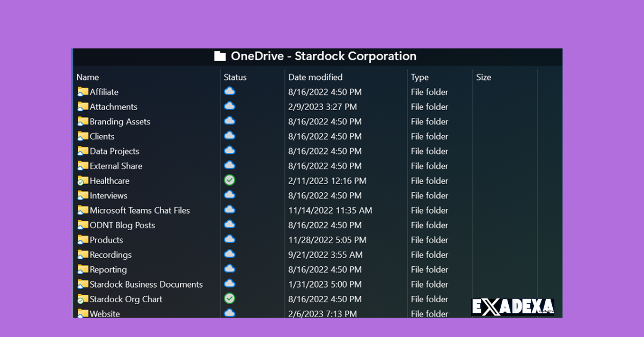Screen dimensions: 644x337
Task: Open the Stardock Business Documents folder
Action: [x=146, y=284]
